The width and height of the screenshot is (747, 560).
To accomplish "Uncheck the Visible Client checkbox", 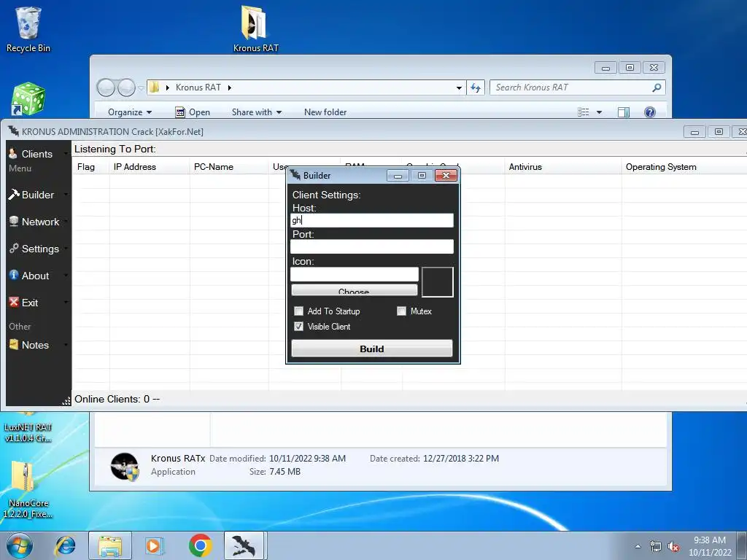I will 298,326.
